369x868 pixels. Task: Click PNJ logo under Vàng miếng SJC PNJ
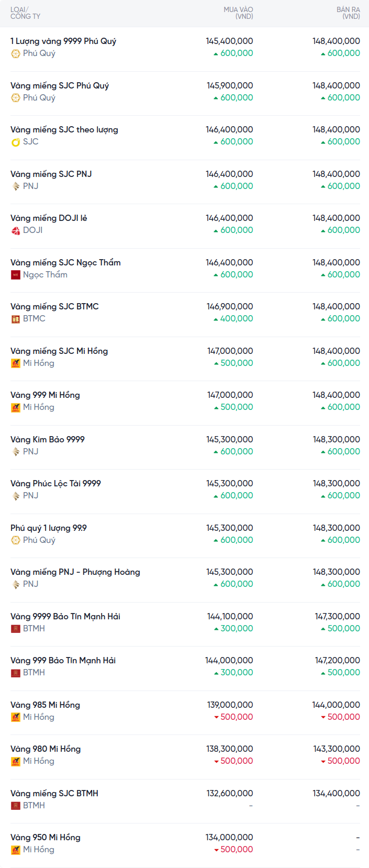(16, 186)
